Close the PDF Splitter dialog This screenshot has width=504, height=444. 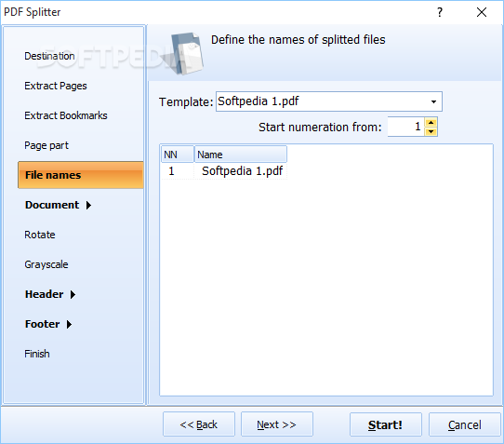pos(482,12)
